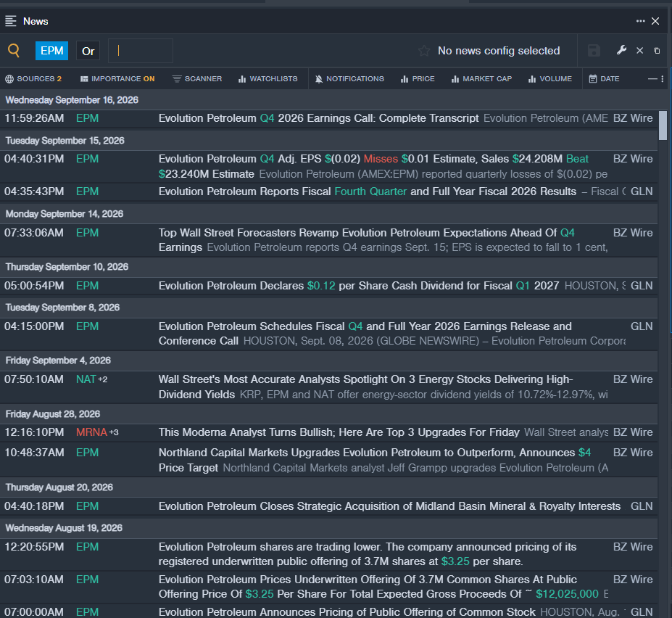This screenshot has width=672, height=618.
Task: Select the MARKET CAP filter
Action: click(x=482, y=79)
